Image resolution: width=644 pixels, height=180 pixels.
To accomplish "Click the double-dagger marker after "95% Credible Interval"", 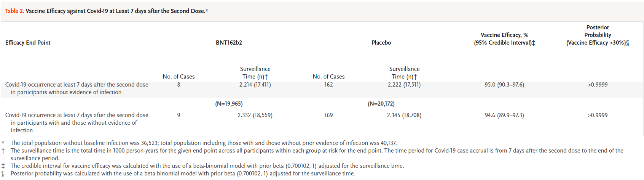I will pos(534,43).
